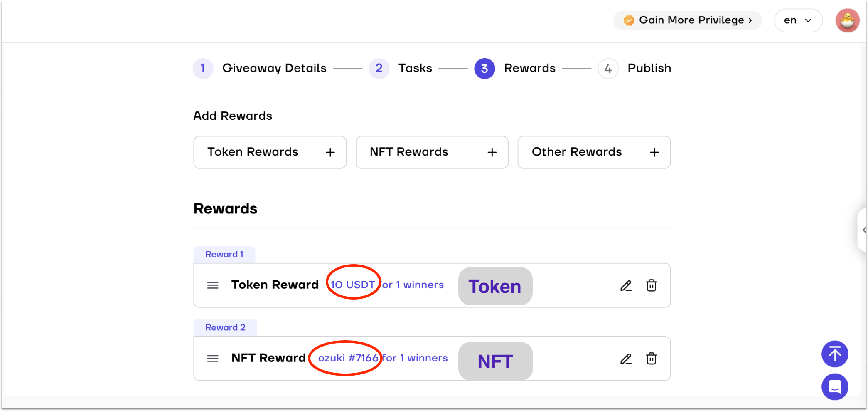Click the NFT Reward title text

coord(268,358)
